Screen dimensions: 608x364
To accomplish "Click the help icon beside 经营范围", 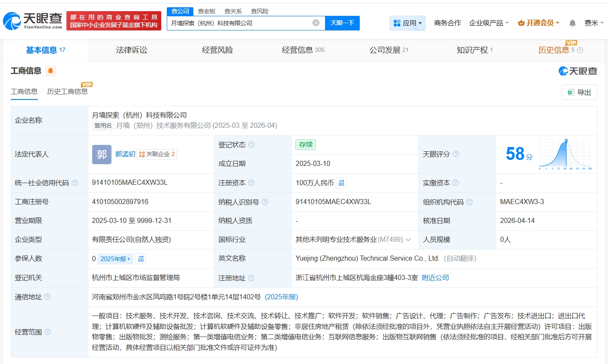I will point(48,332).
